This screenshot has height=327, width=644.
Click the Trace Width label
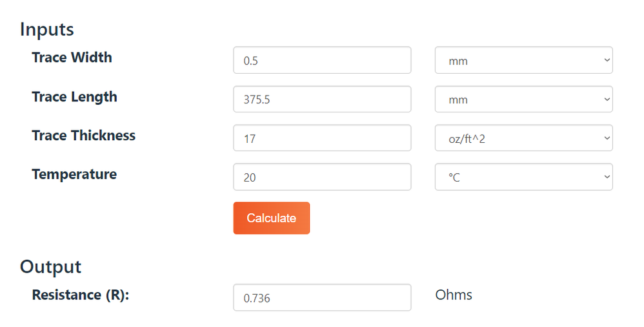(72, 58)
